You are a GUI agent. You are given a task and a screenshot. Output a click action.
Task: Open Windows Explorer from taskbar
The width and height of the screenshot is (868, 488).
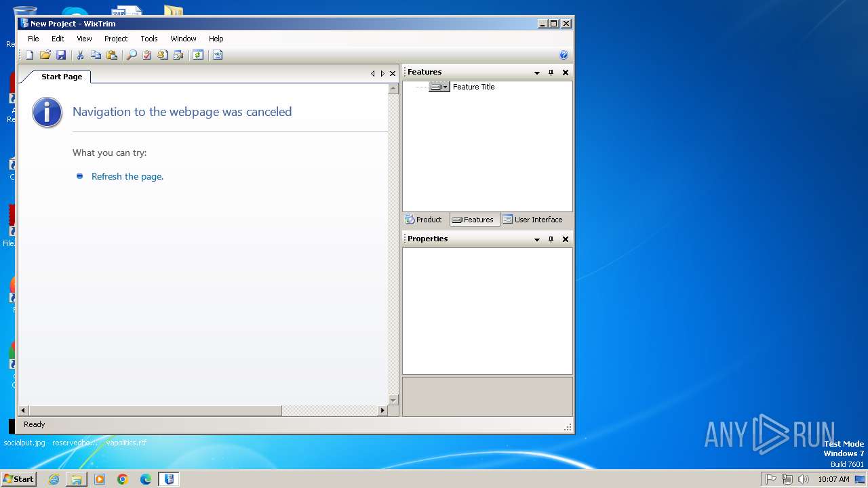point(77,479)
